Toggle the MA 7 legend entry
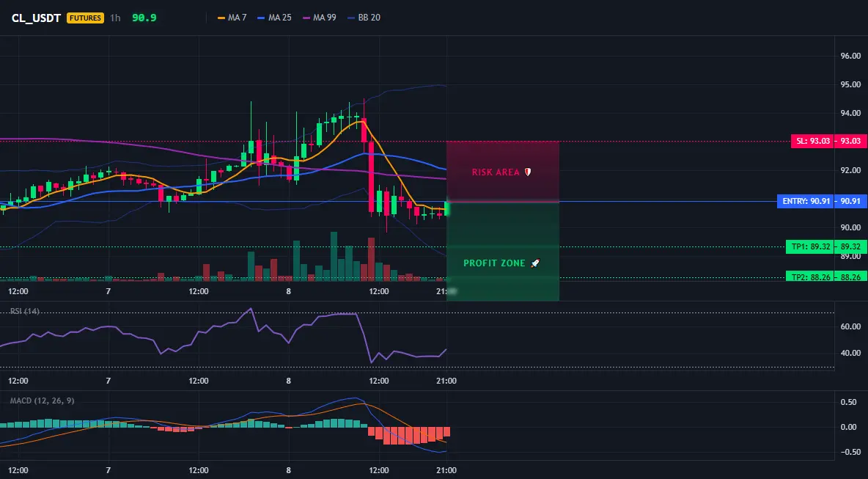The height and width of the screenshot is (479, 868). (232, 18)
